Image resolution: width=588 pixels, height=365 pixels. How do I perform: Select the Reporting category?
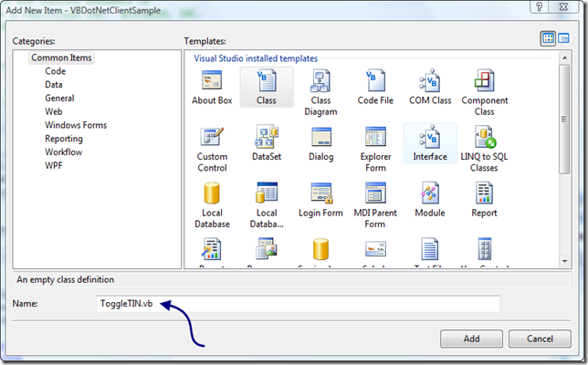(64, 139)
